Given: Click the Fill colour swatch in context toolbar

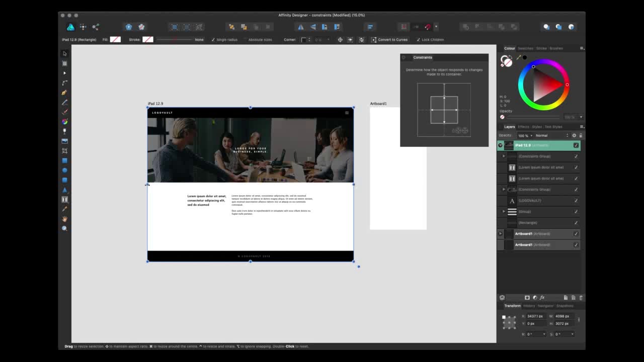Looking at the screenshot, I should [115, 40].
